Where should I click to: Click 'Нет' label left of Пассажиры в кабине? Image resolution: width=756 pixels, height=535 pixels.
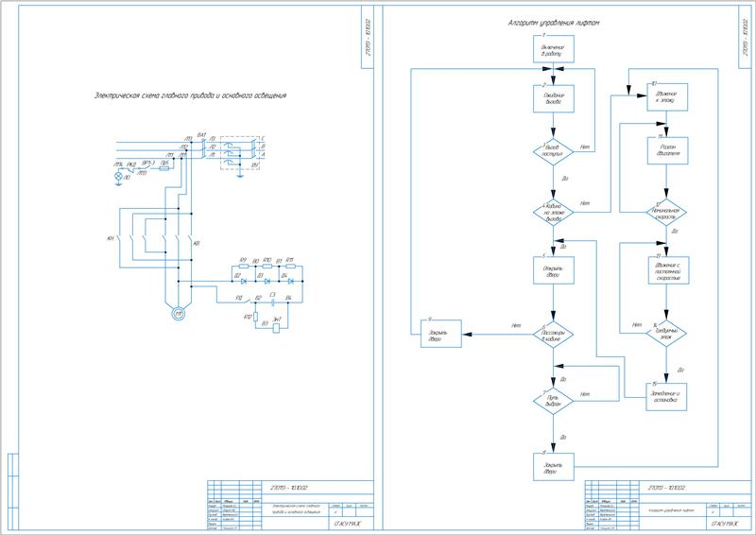(x=516, y=325)
